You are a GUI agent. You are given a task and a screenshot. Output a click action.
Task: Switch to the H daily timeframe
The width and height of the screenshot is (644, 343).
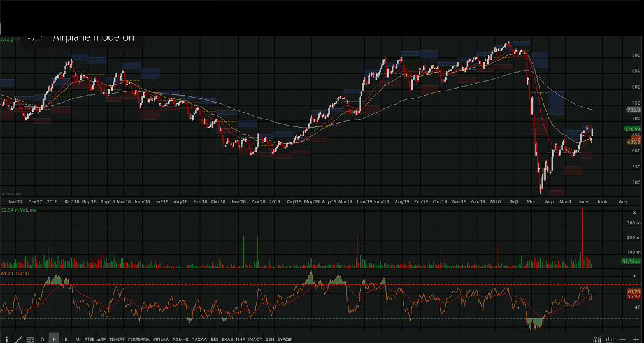pos(54,339)
